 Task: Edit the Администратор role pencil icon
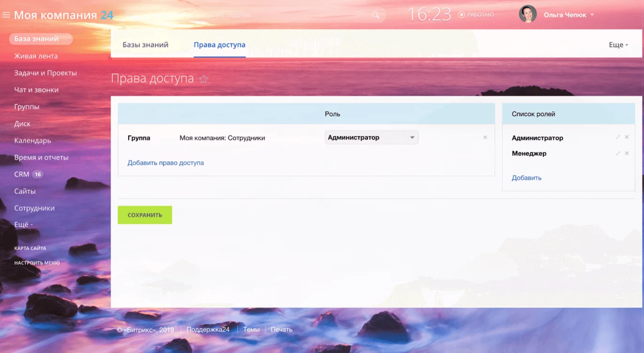coord(618,137)
